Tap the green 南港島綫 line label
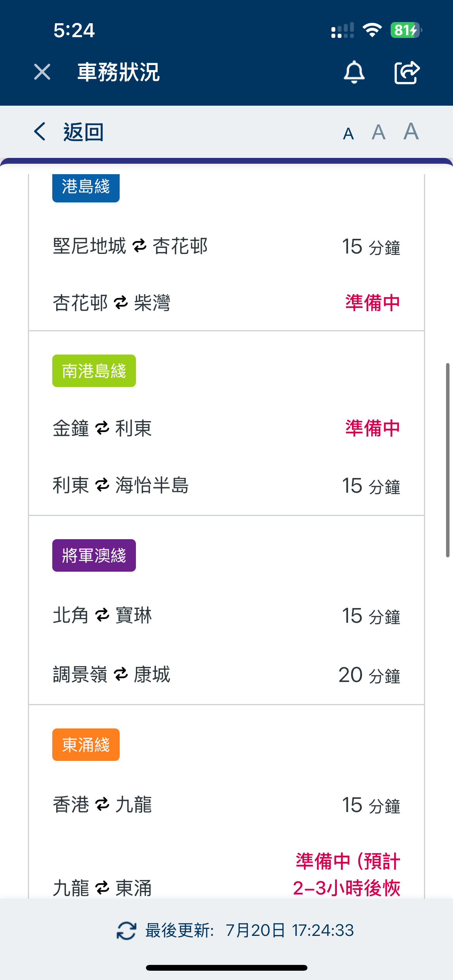Viewport: 453px width, 980px height. coord(94,371)
